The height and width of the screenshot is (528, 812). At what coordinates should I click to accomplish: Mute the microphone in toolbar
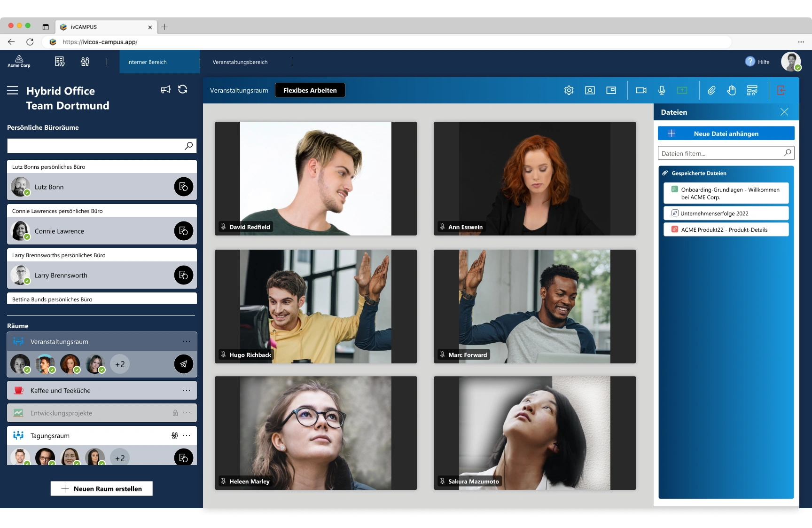[662, 90]
